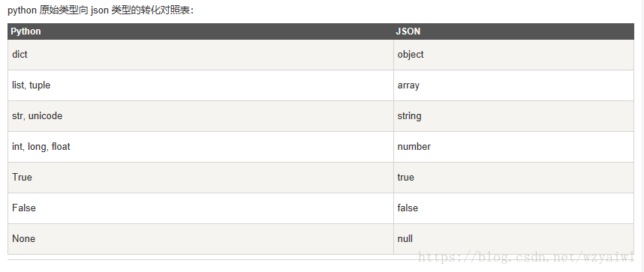Select the True cell in Python column
The width and height of the screenshot is (644, 272).
click(200, 178)
